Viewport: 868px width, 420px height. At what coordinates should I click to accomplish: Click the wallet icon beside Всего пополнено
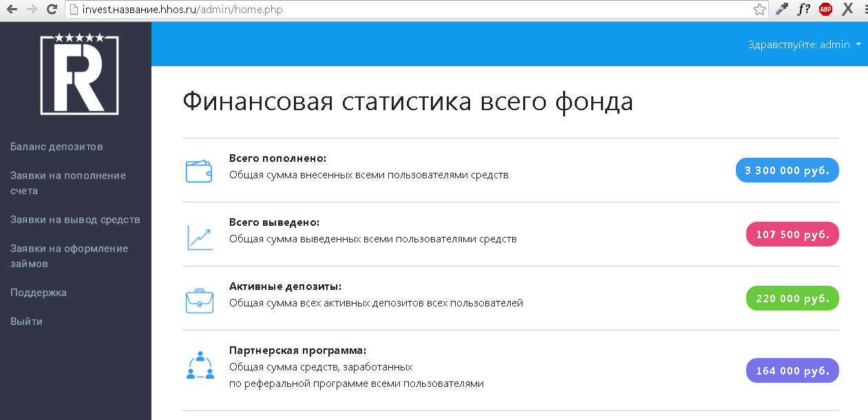click(x=199, y=171)
